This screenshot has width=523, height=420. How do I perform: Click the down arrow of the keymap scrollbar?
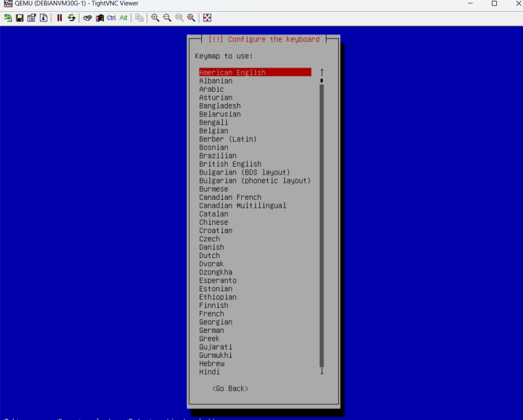pyautogui.click(x=322, y=372)
